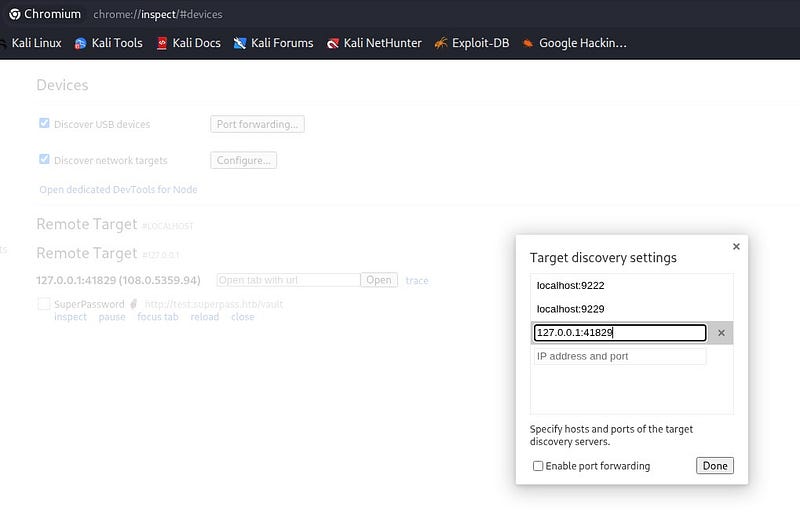Click the Kali Linux bookmark icon
Viewport: 800px width, 526px height.
pyautogui.click(x=4, y=43)
